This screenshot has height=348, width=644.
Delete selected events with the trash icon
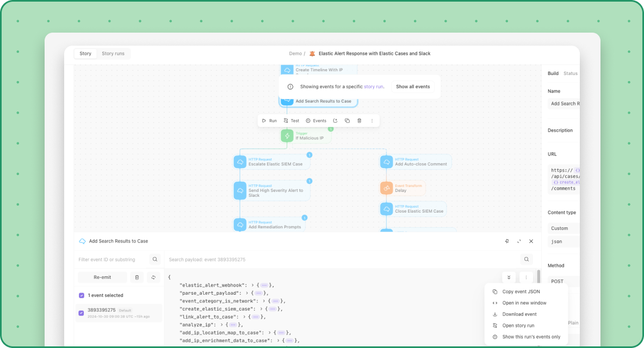coord(137,277)
